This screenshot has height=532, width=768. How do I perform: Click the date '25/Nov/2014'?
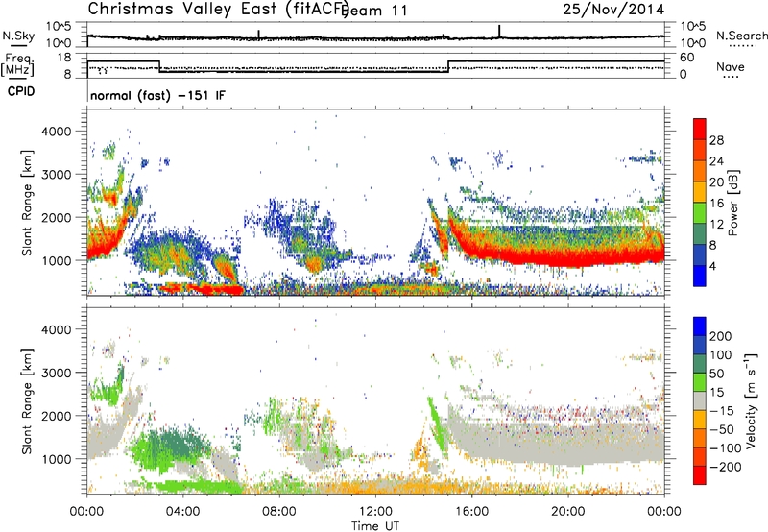pyautogui.click(x=613, y=10)
